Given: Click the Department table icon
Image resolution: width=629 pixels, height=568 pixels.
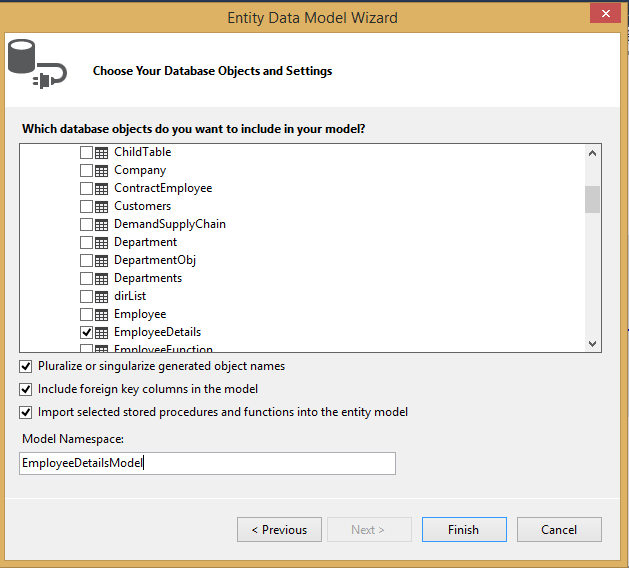Looking at the screenshot, I should pyautogui.click(x=101, y=243).
